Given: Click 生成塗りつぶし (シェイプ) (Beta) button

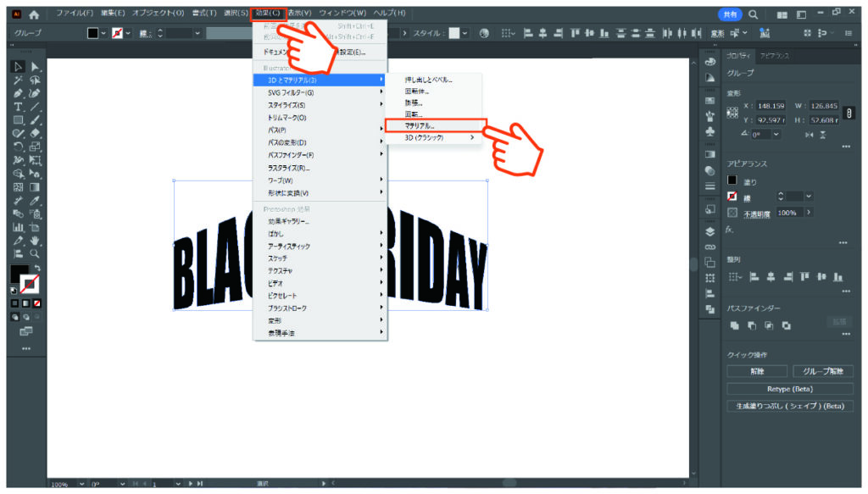Looking at the screenshot, I should pos(790,406).
